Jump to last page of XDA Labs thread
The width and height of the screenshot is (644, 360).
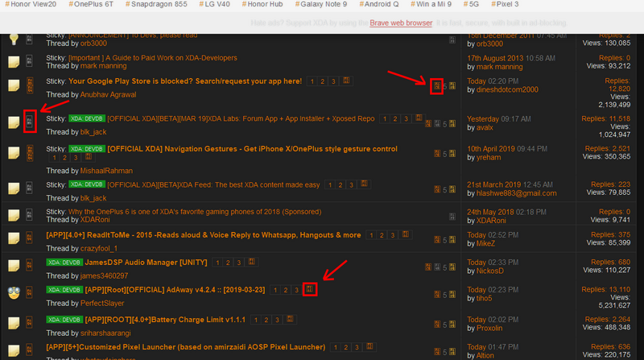(419, 118)
